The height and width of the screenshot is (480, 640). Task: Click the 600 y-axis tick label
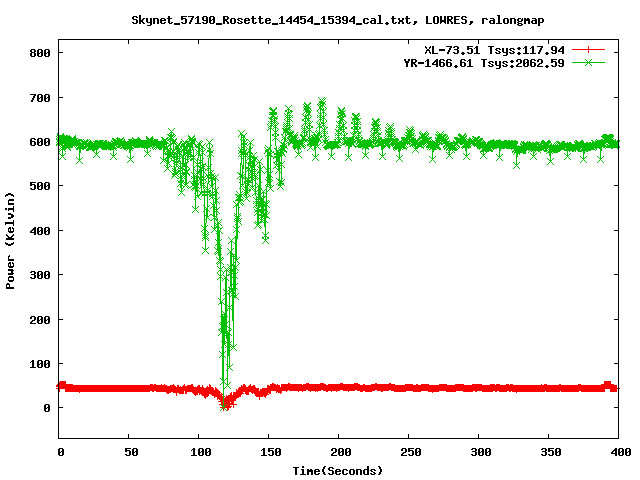click(x=40, y=142)
